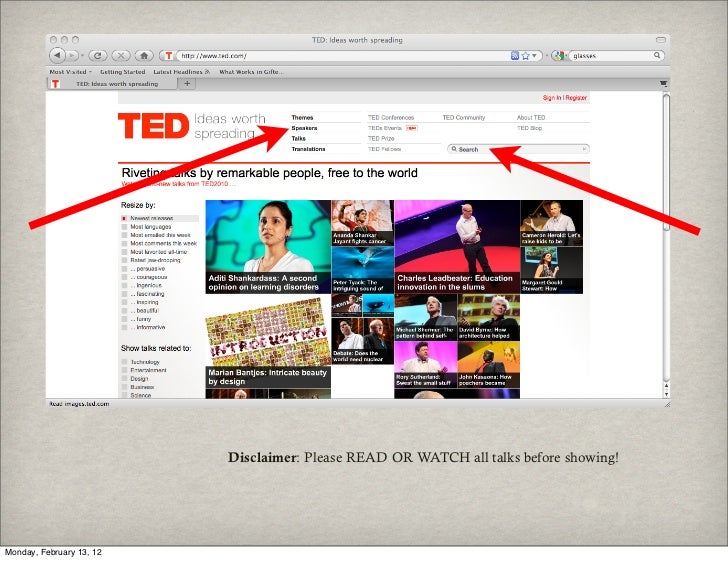Click the magnifier icon in TED search
This screenshot has height=561, width=728.
[454, 149]
